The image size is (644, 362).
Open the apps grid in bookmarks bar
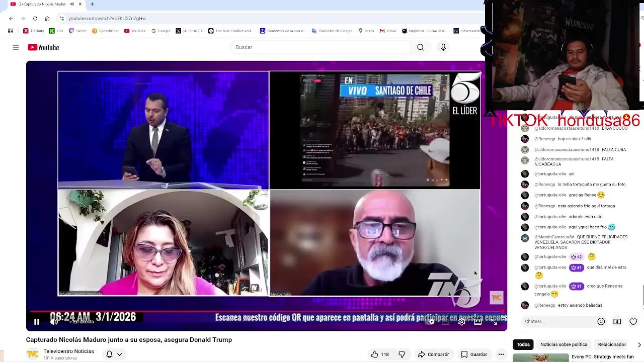pyautogui.click(x=10, y=31)
